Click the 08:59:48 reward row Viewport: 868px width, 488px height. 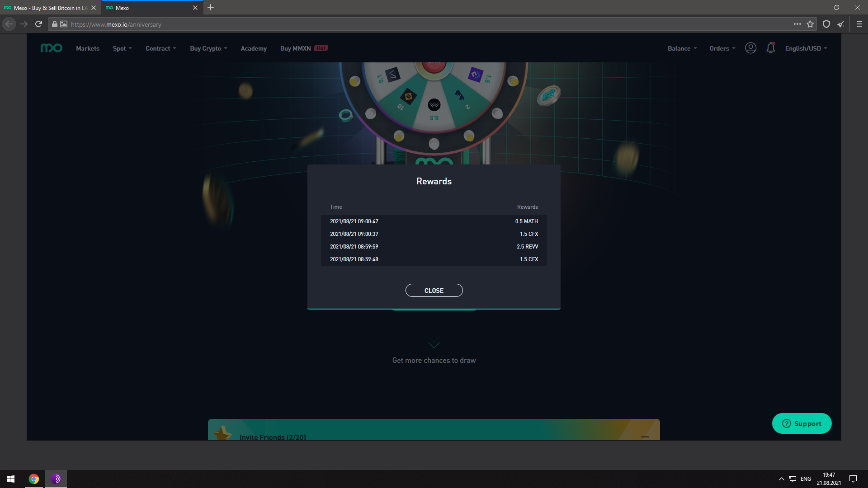point(434,259)
